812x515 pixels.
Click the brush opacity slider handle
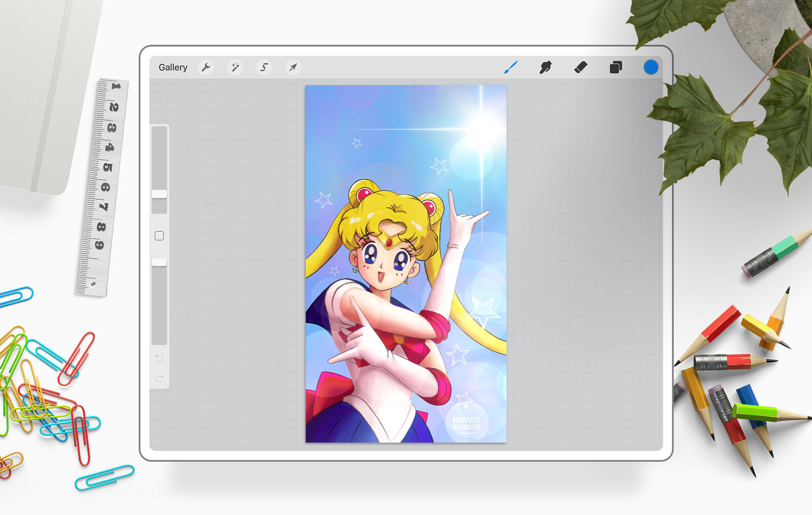[x=159, y=262]
